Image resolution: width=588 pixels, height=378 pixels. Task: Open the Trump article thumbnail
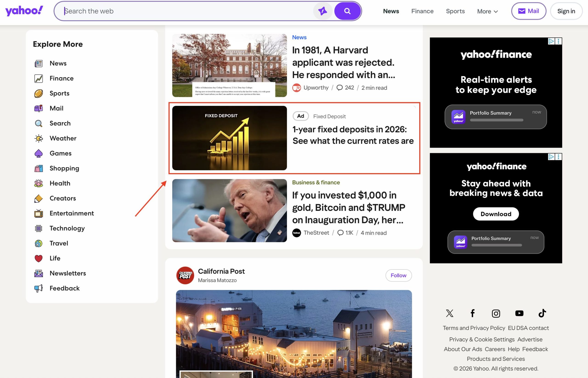coord(229,211)
